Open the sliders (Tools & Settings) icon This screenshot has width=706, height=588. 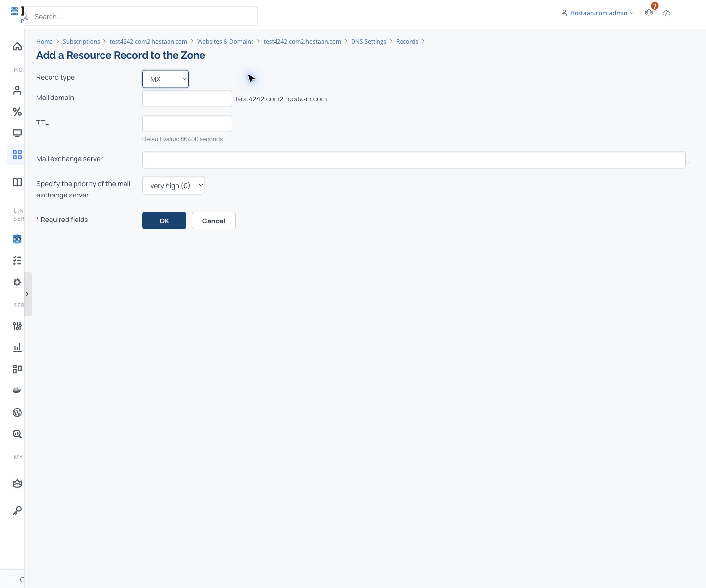[17, 326]
